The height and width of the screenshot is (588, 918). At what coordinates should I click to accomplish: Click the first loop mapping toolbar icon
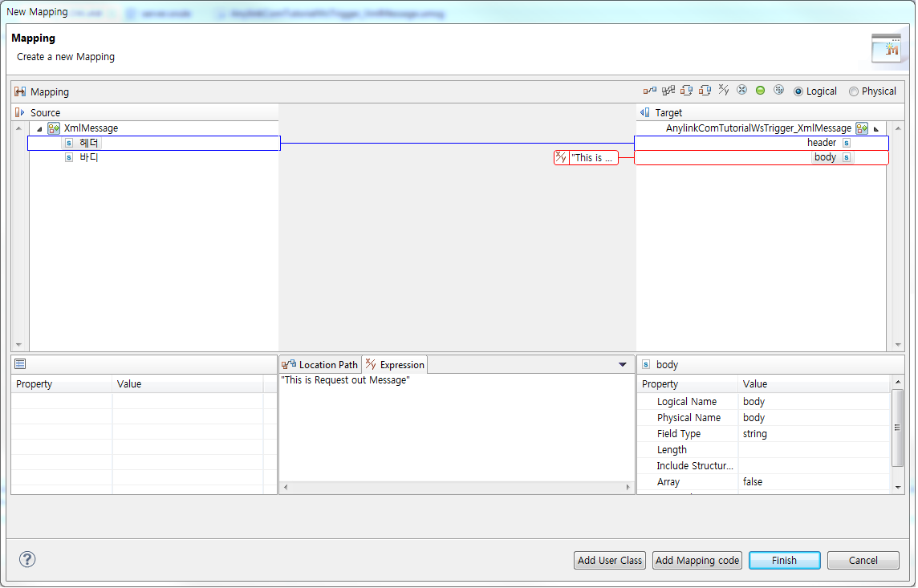pos(687,90)
